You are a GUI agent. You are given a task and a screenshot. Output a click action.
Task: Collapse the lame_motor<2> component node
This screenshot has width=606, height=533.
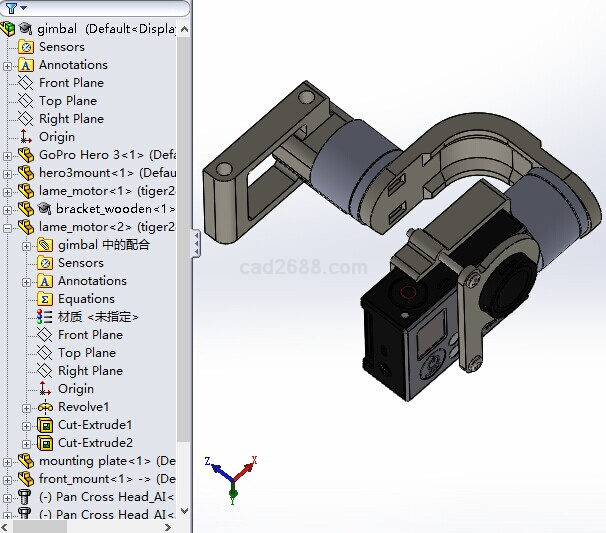click(8, 227)
